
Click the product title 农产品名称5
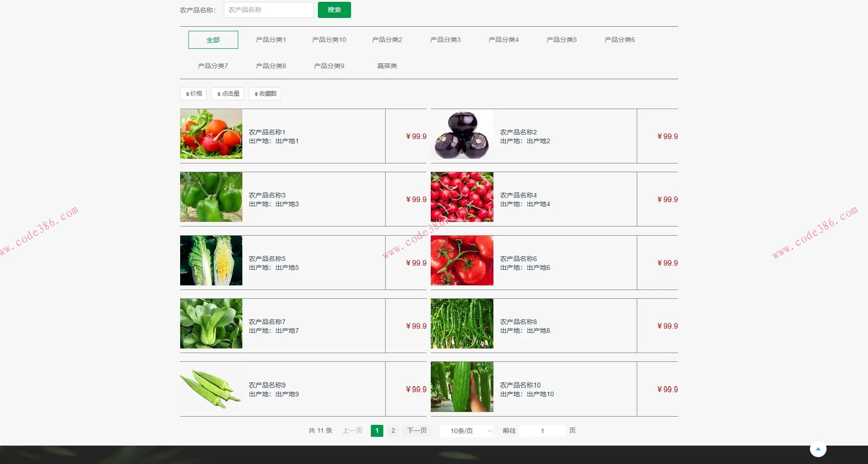point(267,259)
